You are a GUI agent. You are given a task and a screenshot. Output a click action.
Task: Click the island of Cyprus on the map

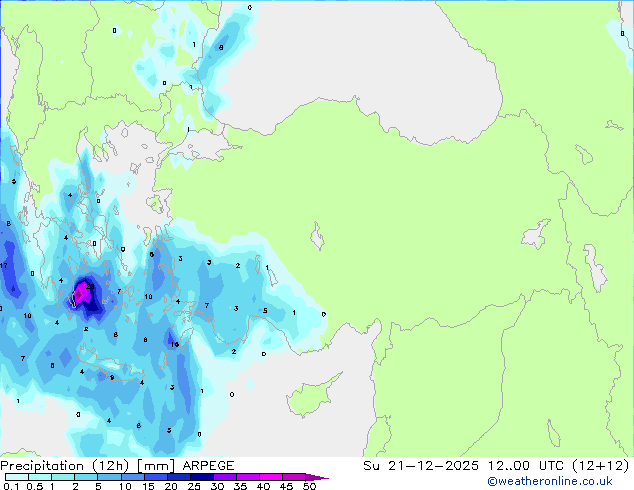pyautogui.click(x=309, y=396)
